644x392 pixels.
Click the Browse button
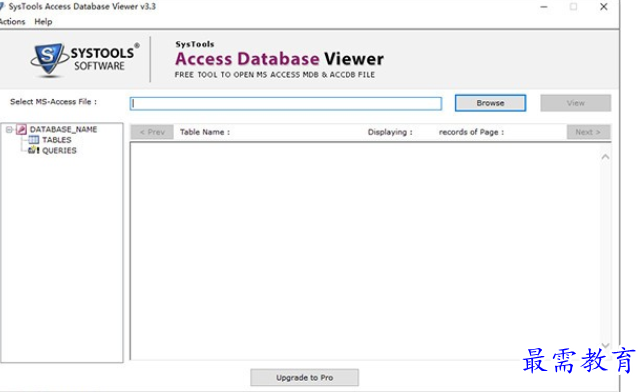(490, 103)
